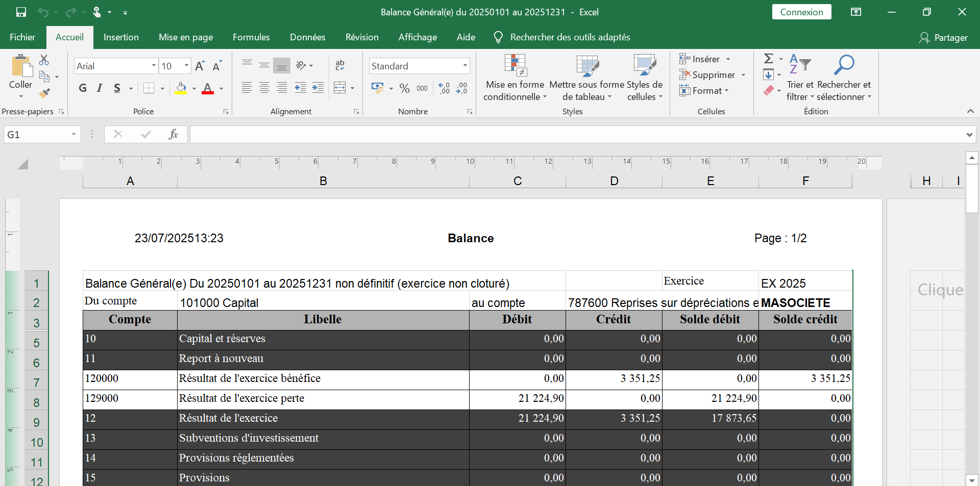Click the AutoSum sigma icon
This screenshot has width=980, height=486.
point(768,59)
